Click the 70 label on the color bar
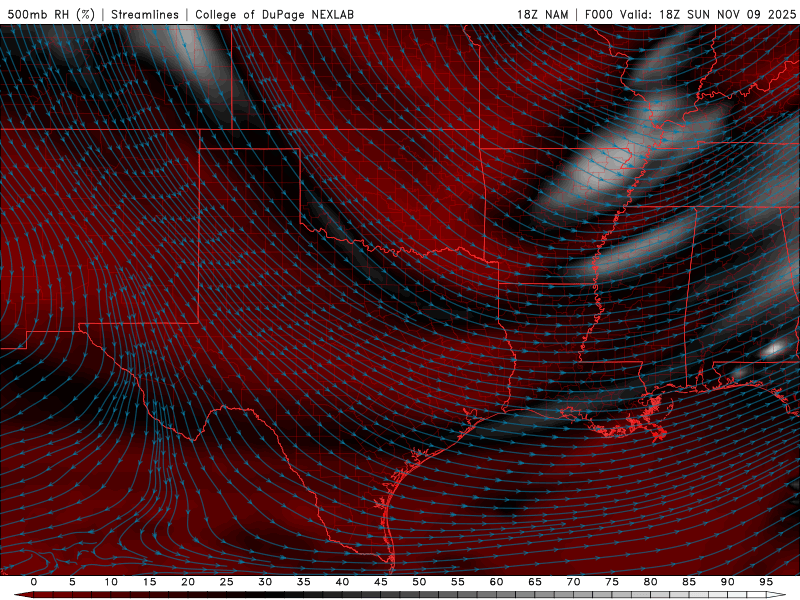This screenshot has width=800, height=600. pyautogui.click(x=573, y=582)
